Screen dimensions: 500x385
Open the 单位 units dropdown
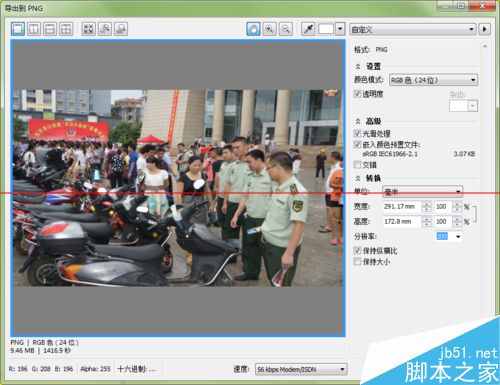tap(422, 191)
